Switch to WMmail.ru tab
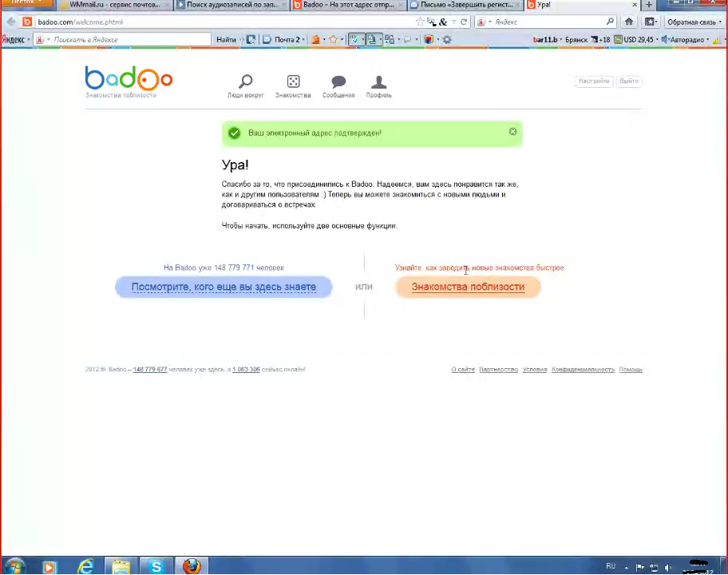 [113, 5]
